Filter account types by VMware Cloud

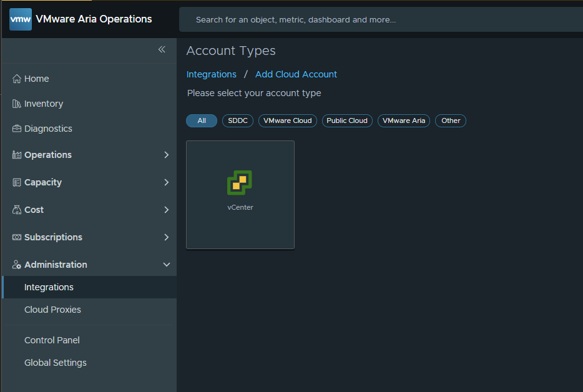(287, 120)
